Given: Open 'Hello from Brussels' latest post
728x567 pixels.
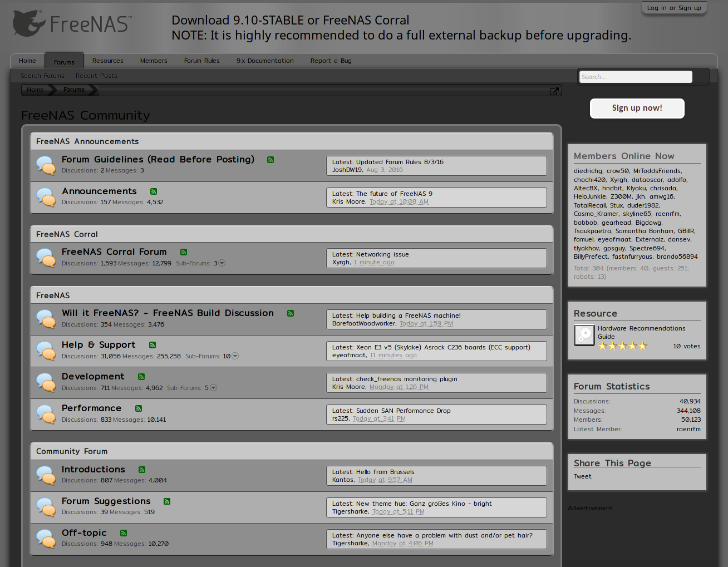Looking at the screenshot, I should pos(385,472).
